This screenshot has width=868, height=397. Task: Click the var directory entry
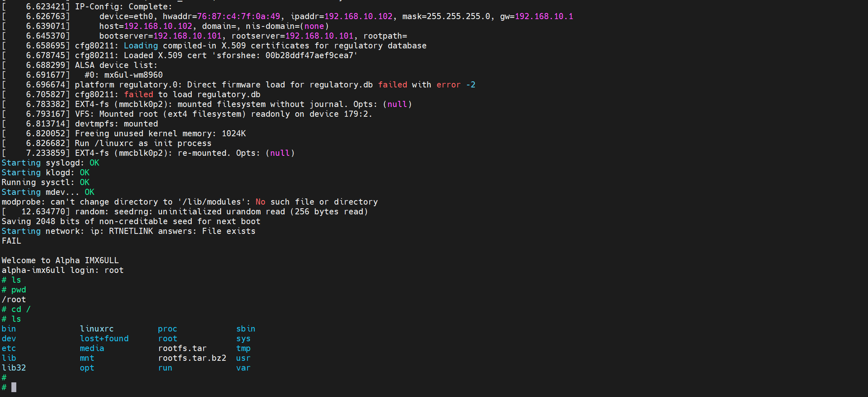[243, 368]
